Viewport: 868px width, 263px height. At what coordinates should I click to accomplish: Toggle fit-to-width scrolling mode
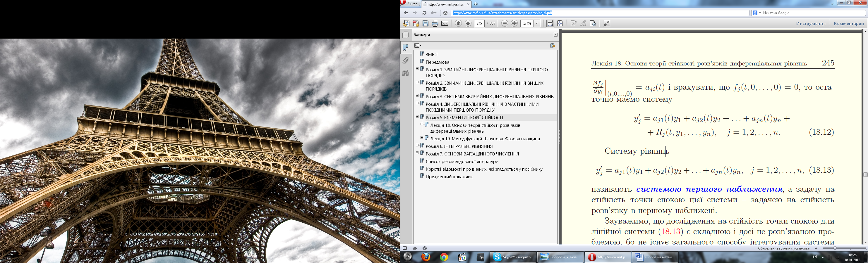[x=550, y=23]
